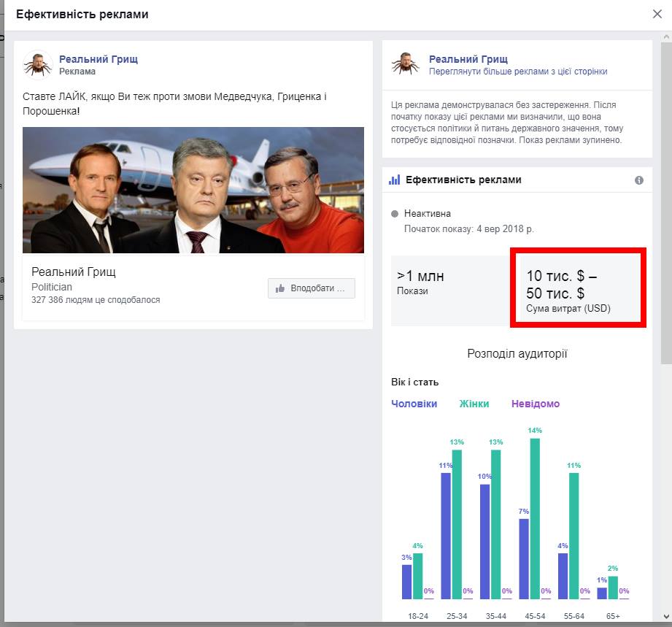The image size is (672, 627).
Task: Click the info icon beside Ефективність реклами
Action: tap(639, 180)
